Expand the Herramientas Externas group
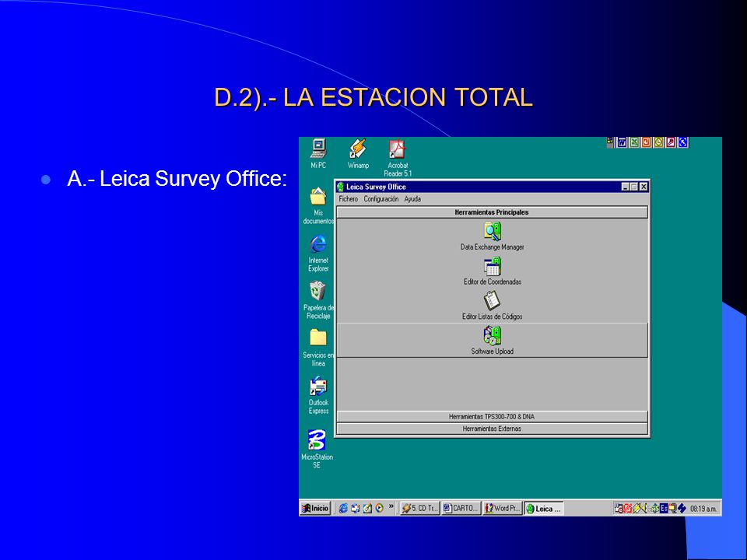 coord(492,429)
